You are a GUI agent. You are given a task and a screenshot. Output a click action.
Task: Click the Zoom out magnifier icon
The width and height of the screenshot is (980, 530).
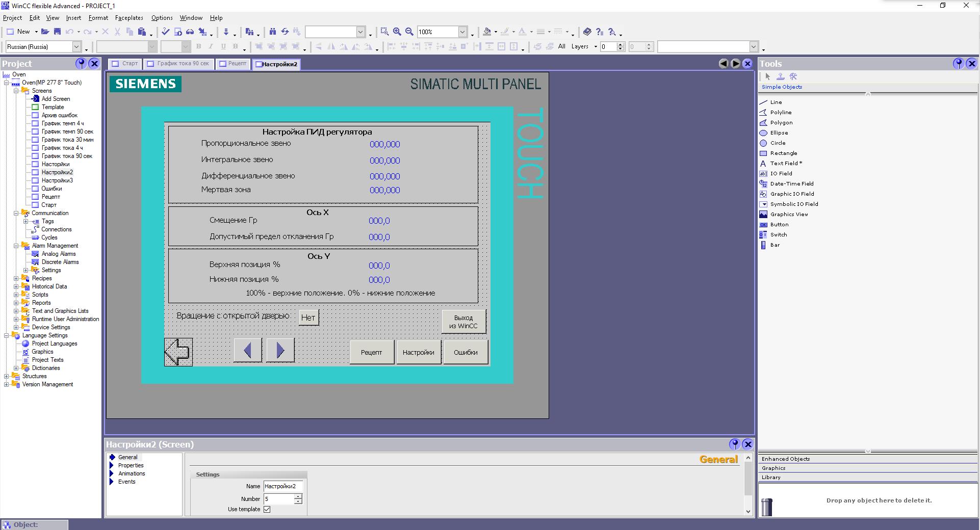point(409,32)
